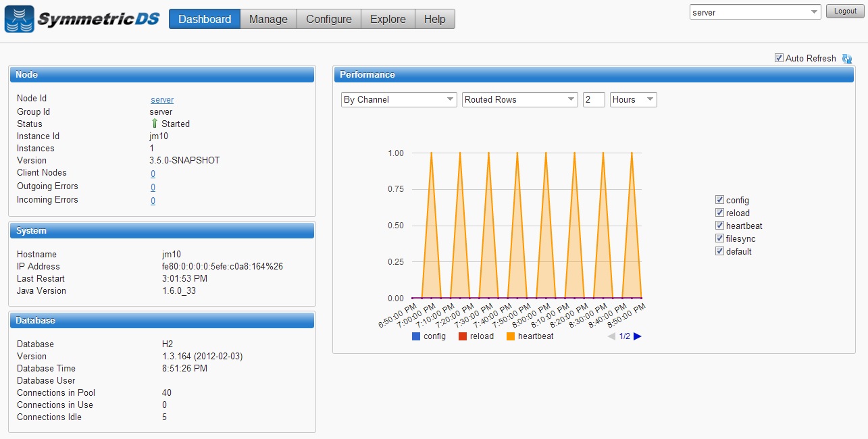Click Database Time value 8:51:26 PM
Image resolution: width=868 pixels, height=439 pixels.
click(184, 369)
